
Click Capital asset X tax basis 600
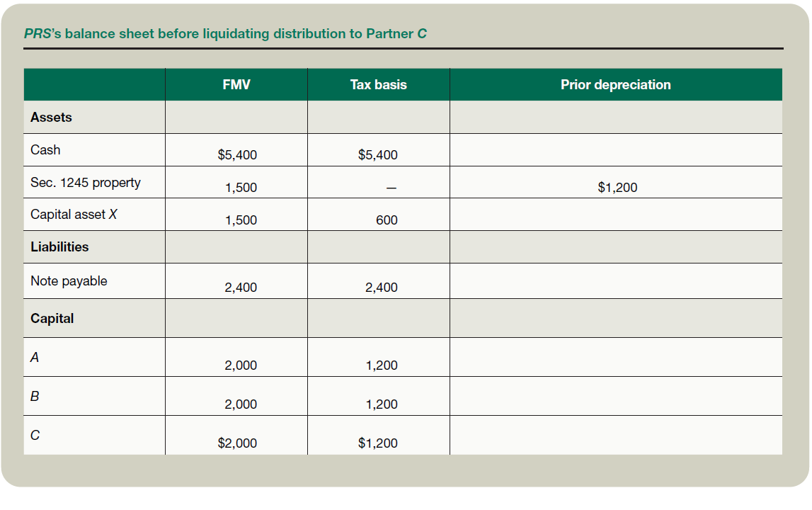[387, 220]
